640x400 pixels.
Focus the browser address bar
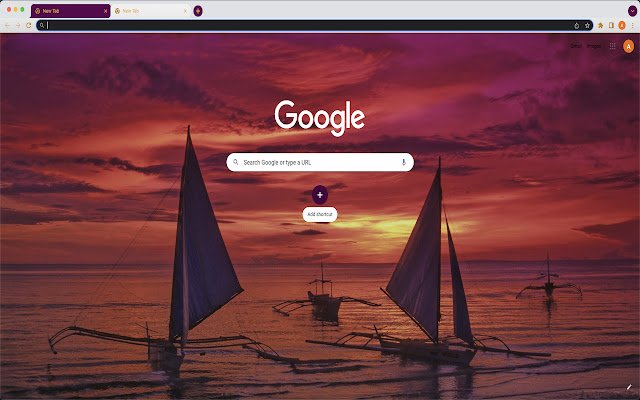coord(314,25)
